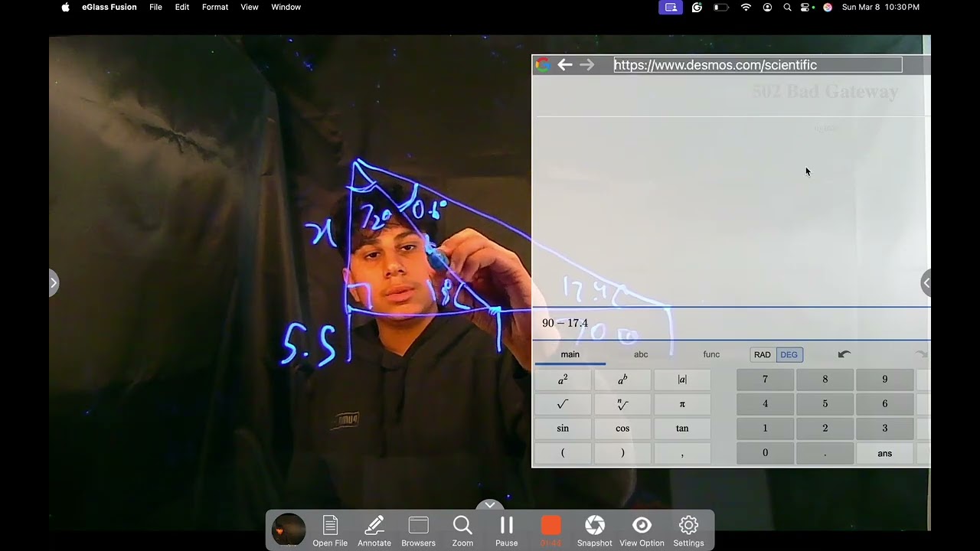
Task: Open the eGlass Fusion app menu
Action: click(x=109, y=7)
